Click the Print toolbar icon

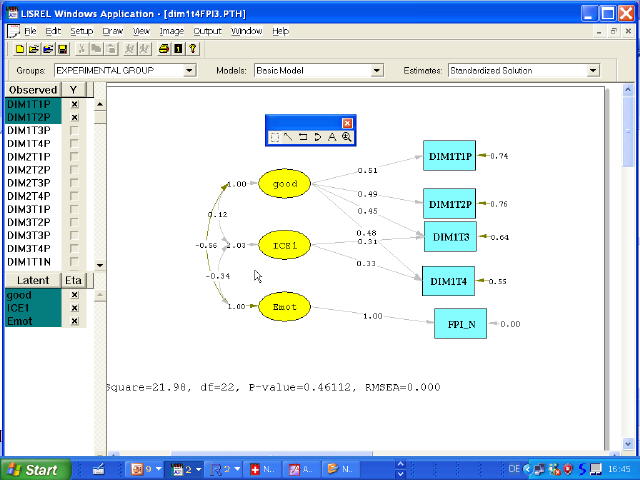click(x=164, y=48)
